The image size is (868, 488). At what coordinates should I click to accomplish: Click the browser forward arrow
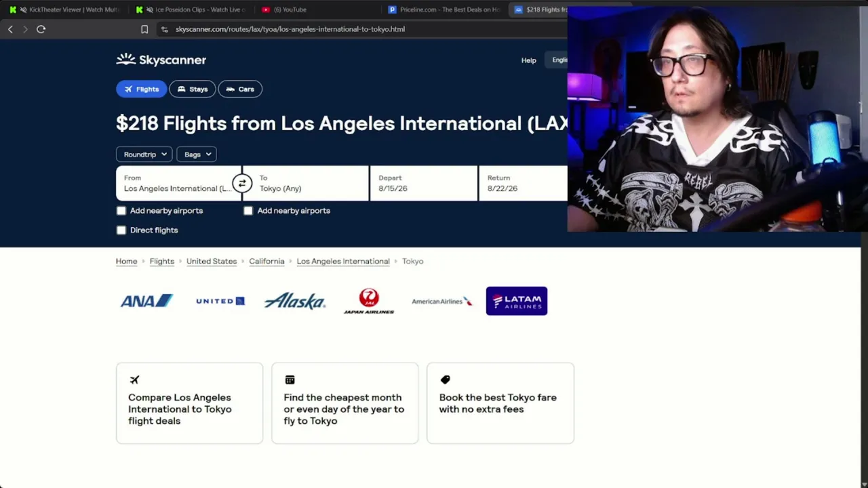[25, 29]
